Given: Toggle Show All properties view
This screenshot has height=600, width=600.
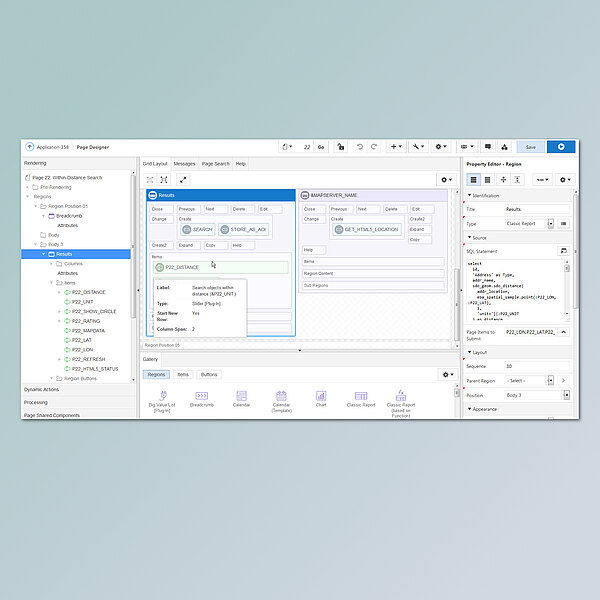Looking at the screenshot, I should click(x=487, y=179).
